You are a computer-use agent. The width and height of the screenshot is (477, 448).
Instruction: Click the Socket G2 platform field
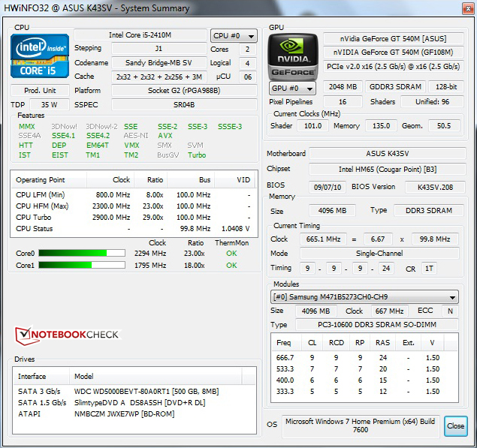[184, 91]
